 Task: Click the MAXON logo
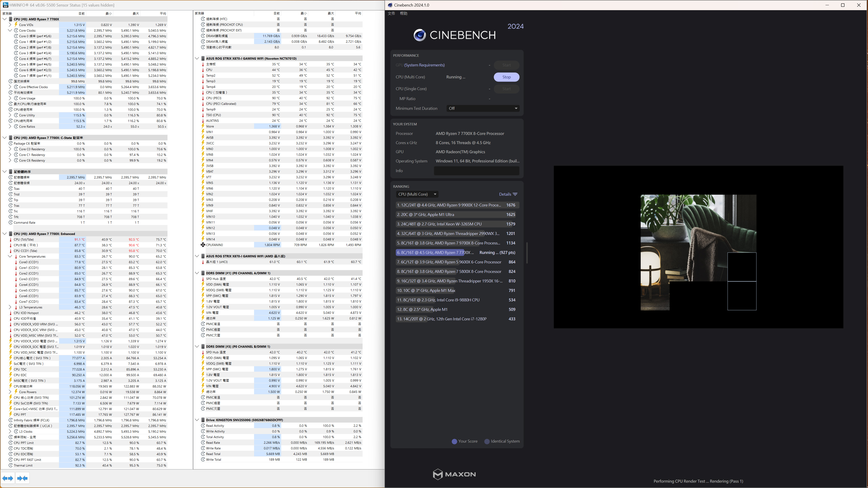[454, 474]
